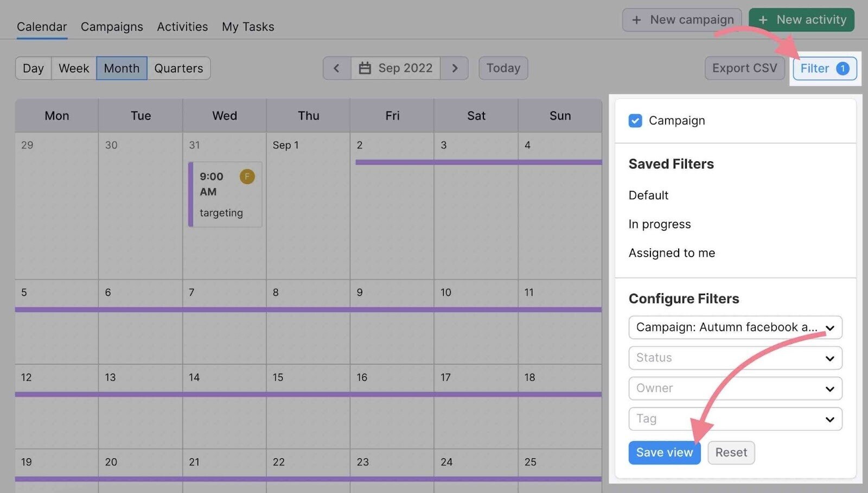
Task: Open the Sep 2022 calendar date picker
Action: [395, 68]
